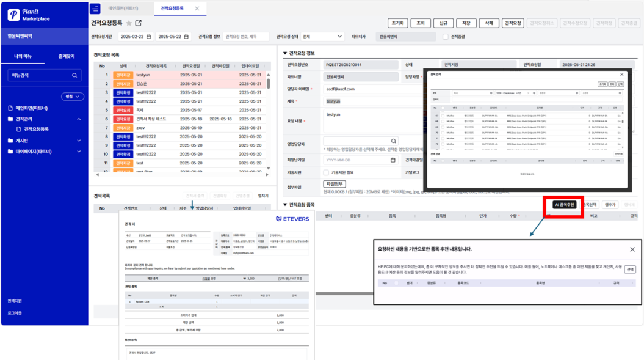This screenshot has width=644, height=360.
Task: Check the header checkbox in AI recommendation table
Action: [396, 283]
